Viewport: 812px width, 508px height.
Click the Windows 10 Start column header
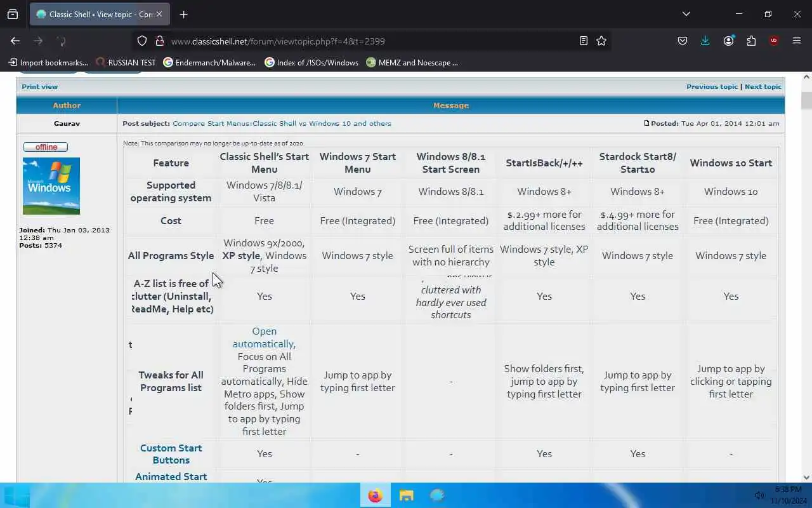click(x=731, y=163)
